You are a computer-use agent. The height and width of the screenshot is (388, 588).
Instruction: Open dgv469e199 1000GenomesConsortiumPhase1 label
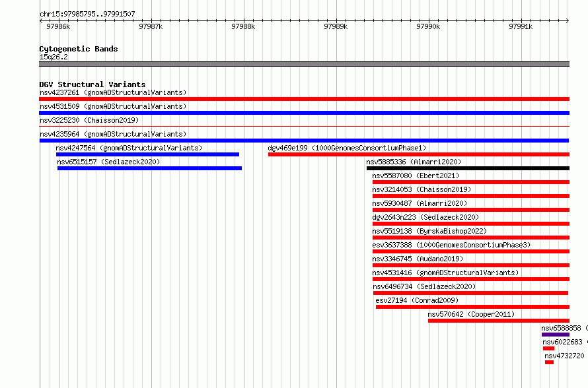[x=347, y=148]
